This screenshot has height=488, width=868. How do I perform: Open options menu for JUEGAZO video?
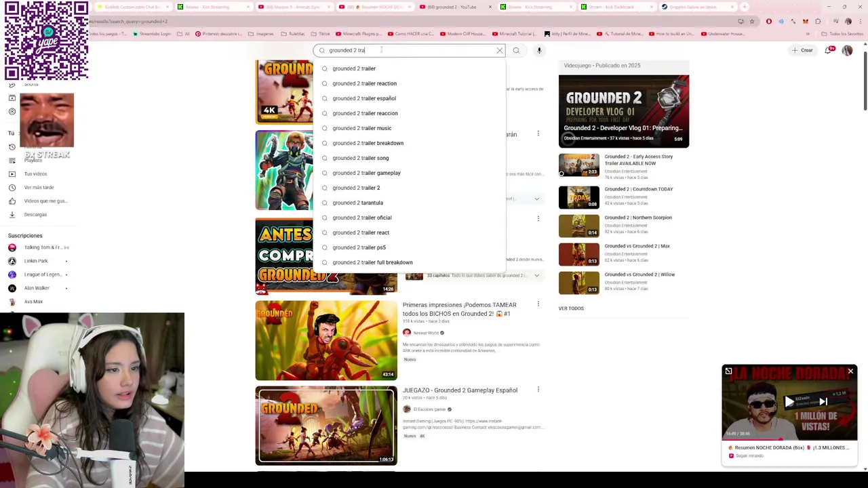click(538, 389)
